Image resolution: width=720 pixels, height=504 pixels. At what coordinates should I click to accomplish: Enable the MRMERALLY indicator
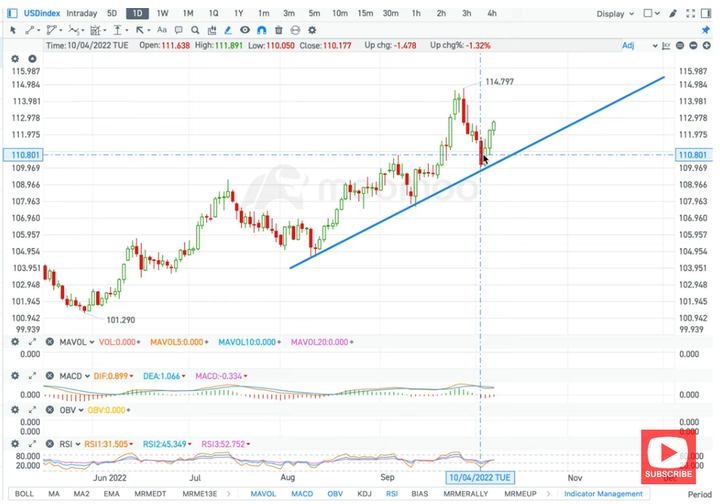tap(466, 494)
